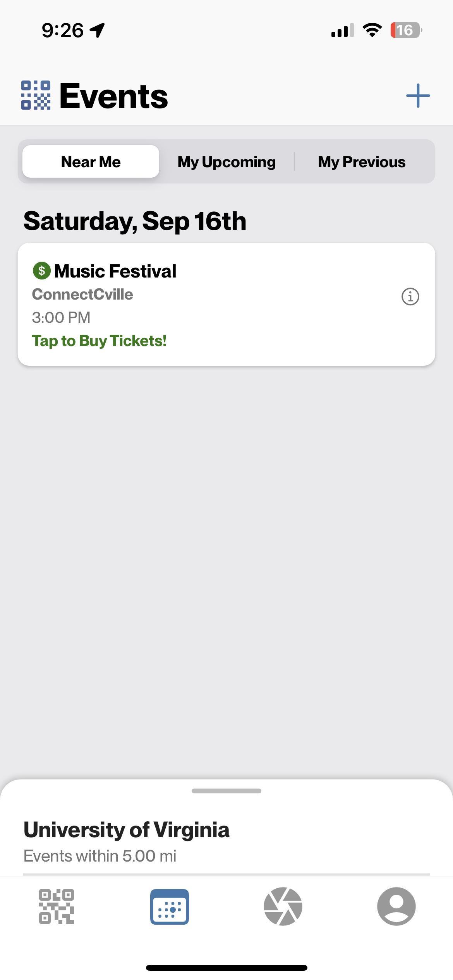The image size is (453, 980).
Task: Tap Events within 5.00 mi label
Action: (x=100, y=856)
